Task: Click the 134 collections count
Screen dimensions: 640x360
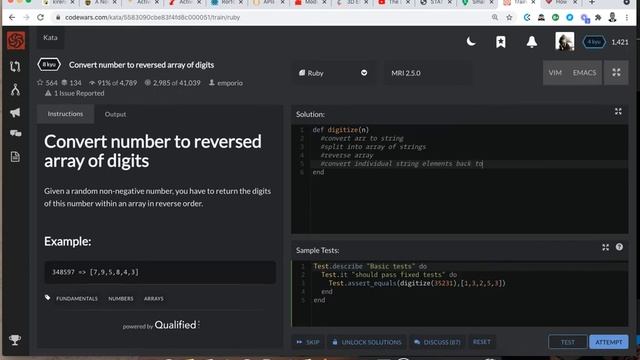Action: [71, 83]
